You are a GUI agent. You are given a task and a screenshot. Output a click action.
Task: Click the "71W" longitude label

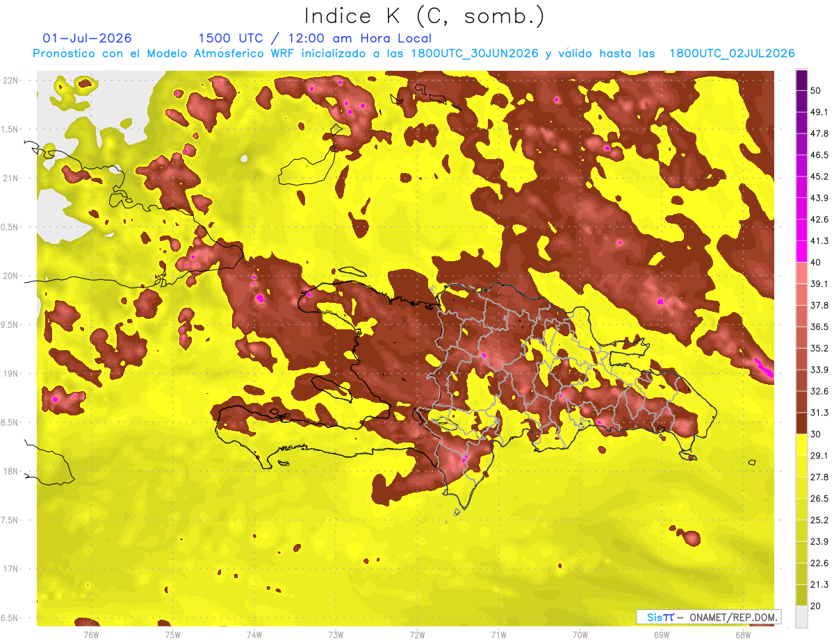pyautogui.click(x=498, y=634)
